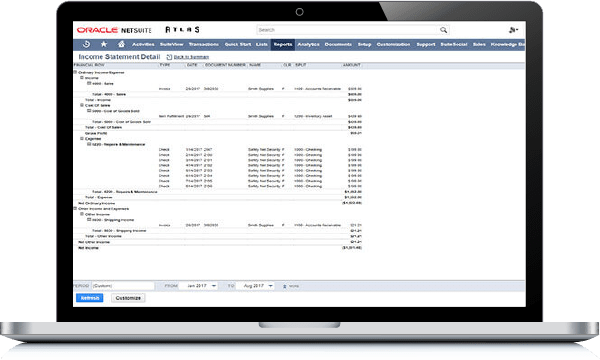Screen dimensions: 600x360
Task: Open the Support menu
Action: click(426, 44)
